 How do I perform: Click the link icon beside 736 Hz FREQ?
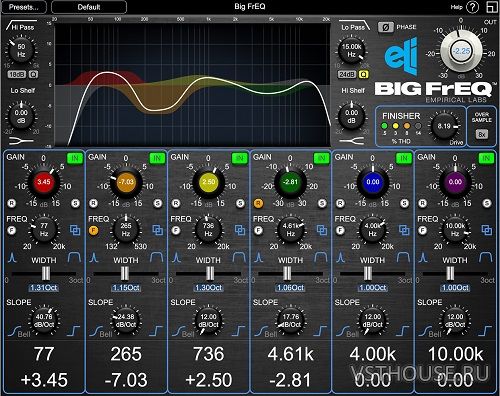tap(240, 230)
